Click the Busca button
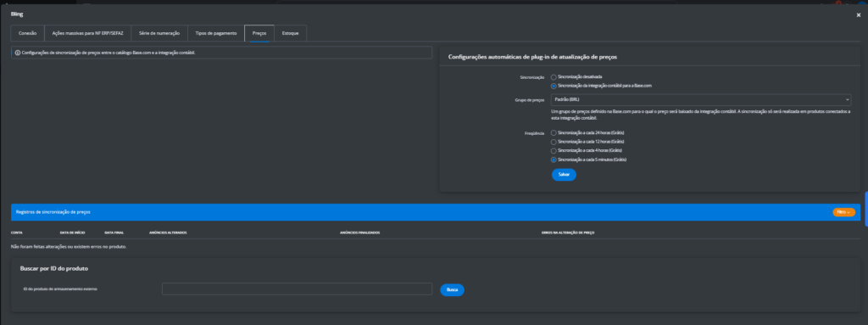This screenshot has height=325, width=868. pos(452,290)
